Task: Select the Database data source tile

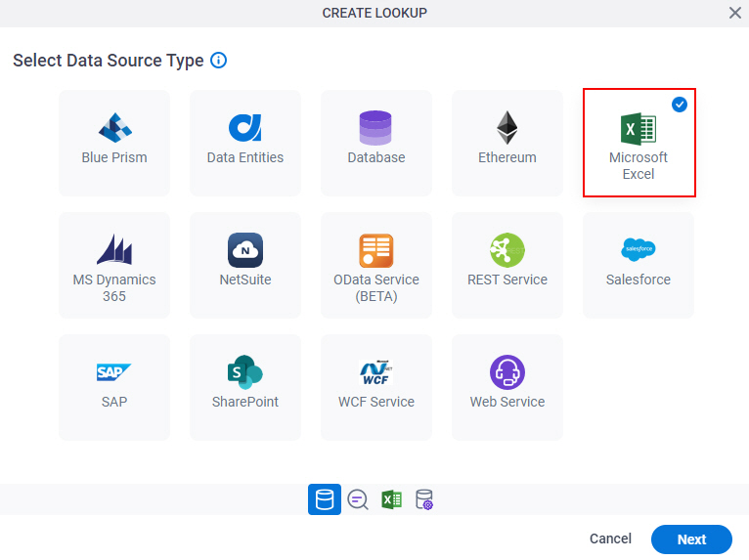Action: click(376, 143)
